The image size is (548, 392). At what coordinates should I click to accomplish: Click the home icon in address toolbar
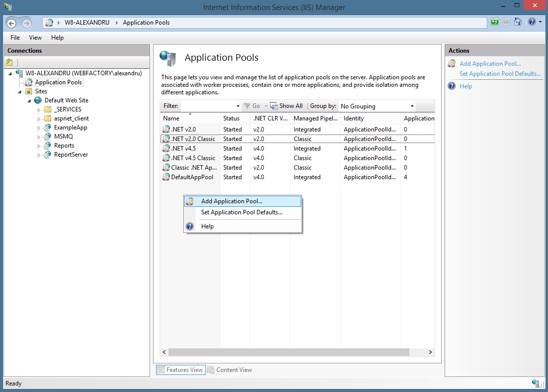(x=518, y=22)
